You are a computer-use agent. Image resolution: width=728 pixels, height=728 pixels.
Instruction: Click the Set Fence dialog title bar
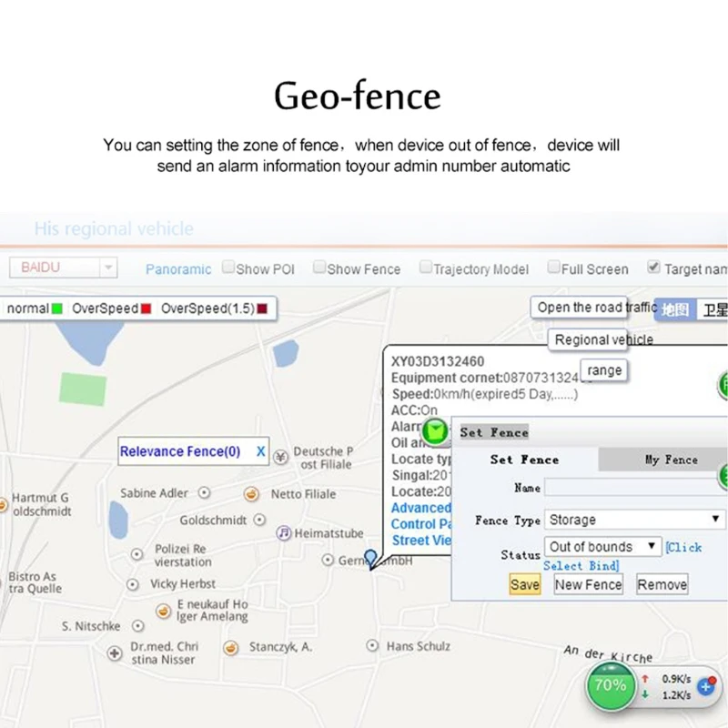coord(590,432)
